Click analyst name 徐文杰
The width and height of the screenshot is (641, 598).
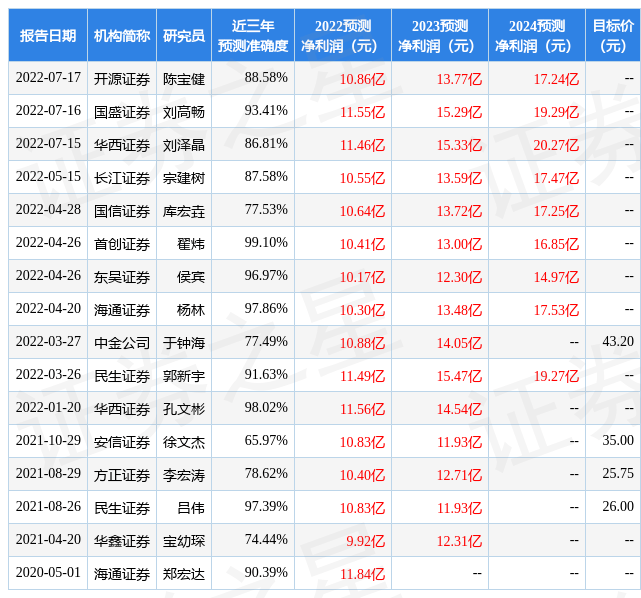[x=184, y=443]
